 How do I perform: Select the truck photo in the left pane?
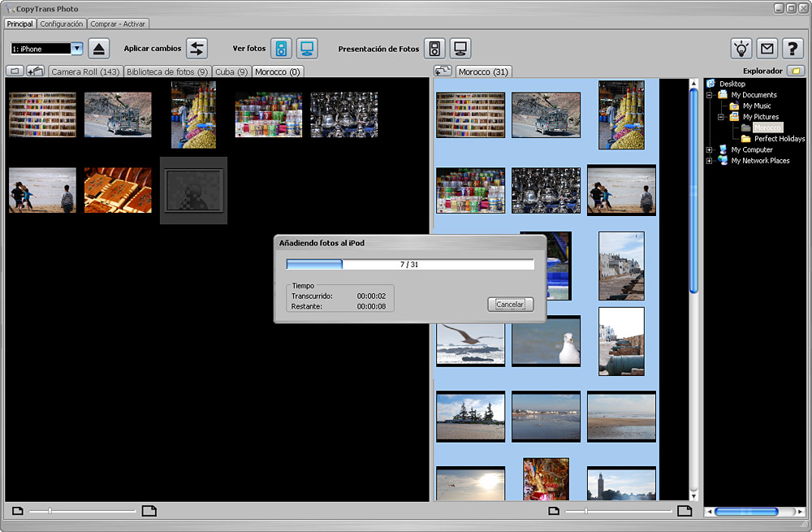(x=118, y=115)
